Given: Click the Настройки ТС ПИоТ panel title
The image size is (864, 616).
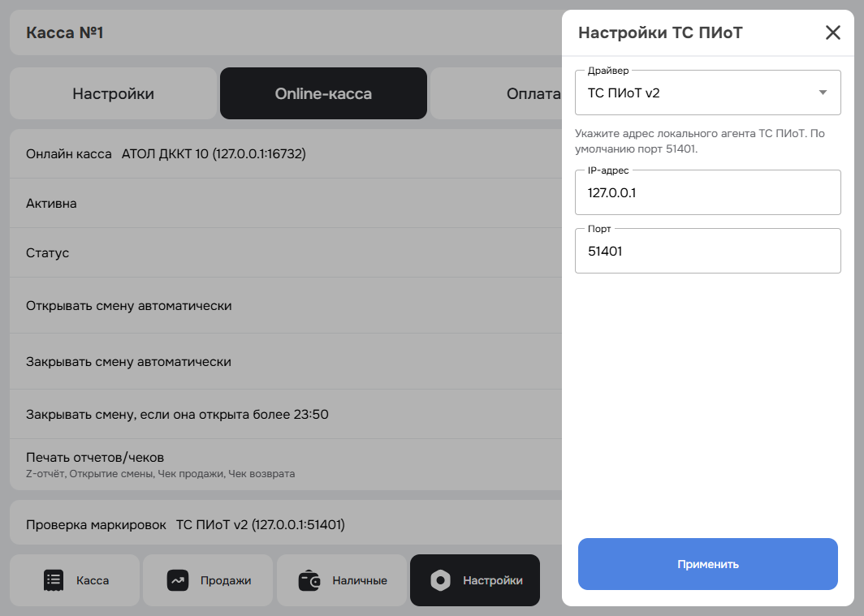Looking at the screenshot, I should [x=660, y=32].
